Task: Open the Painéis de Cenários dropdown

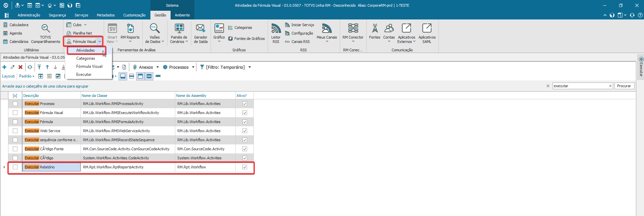Action: coord(179,33)
